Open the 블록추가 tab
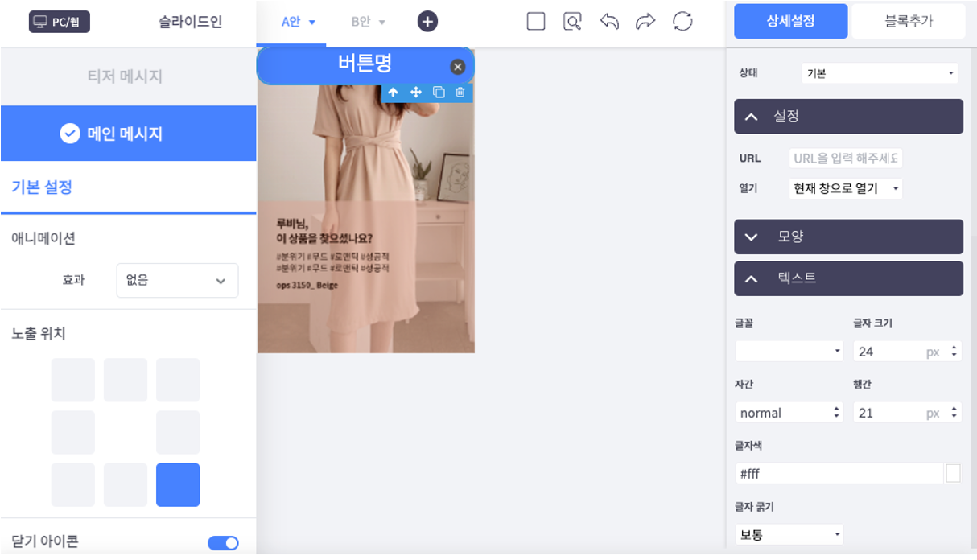This screenshot has width=977, height=560. tap(909, 22)
